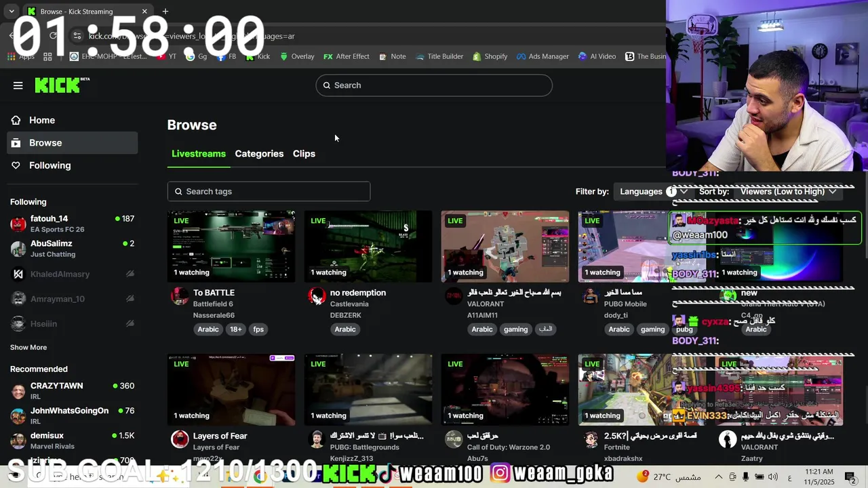Open the Kick bookmark in bookmarks bar
Image resolution: width=868 pixels, height=488 pixels.
coord(258,56)
